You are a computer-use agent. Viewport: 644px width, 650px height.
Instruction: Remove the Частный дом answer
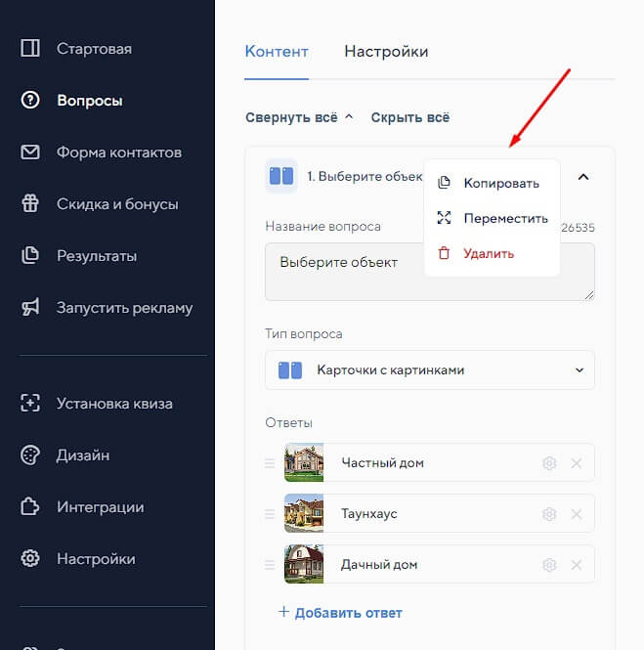[577, 463]
